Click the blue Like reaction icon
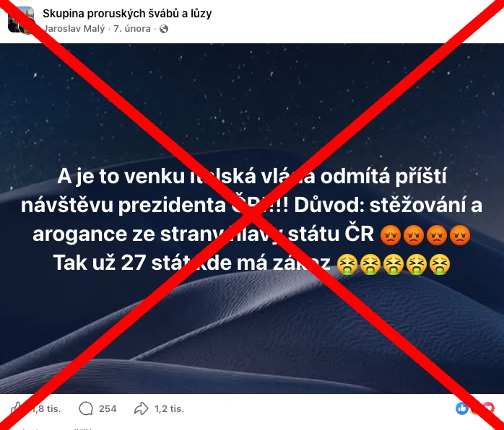504x430 pixels. coord(462,408)
